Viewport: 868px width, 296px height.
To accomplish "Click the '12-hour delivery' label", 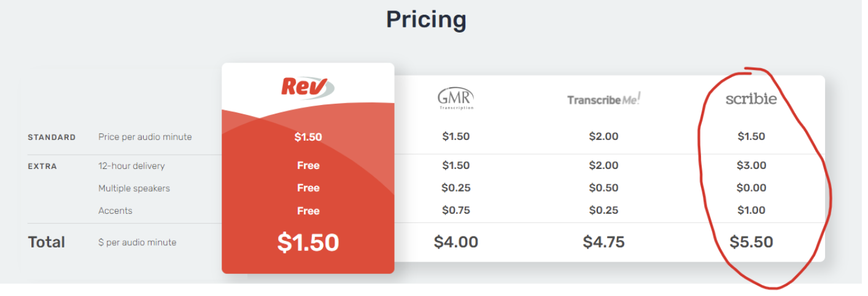I will tap(131, 166).
